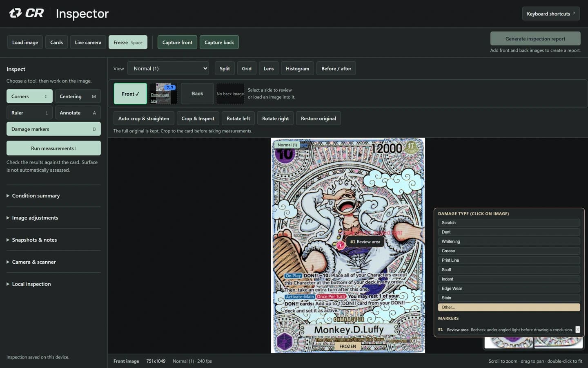The width and height of the screenshot is (588, 368).
Task: Choose Whitening damage type
Action: [x=509, y=241]
